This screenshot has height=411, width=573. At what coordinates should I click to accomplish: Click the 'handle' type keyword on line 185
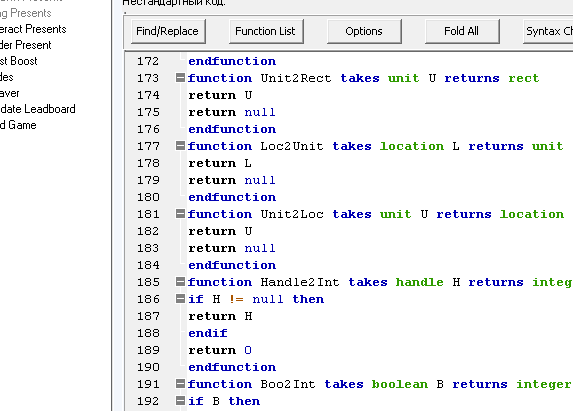420,282
